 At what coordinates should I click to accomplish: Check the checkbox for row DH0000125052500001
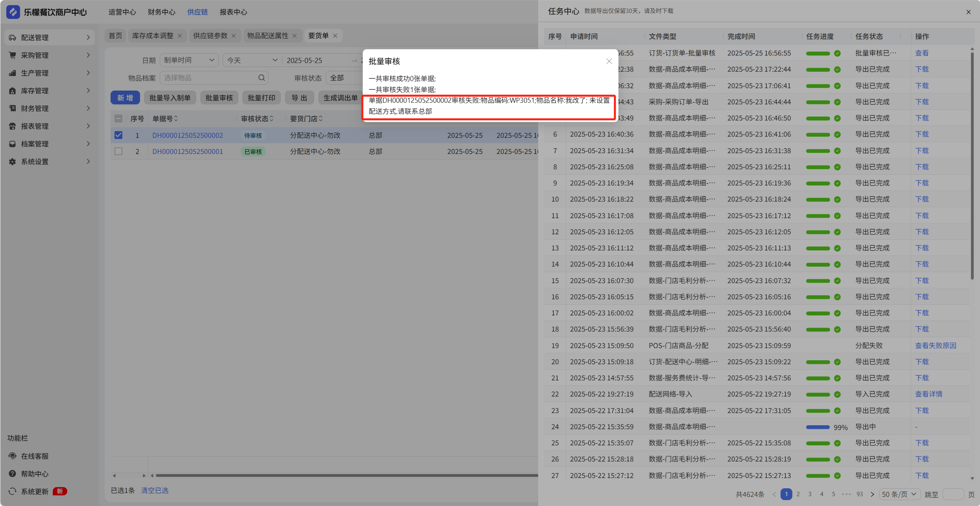(118, 151)
